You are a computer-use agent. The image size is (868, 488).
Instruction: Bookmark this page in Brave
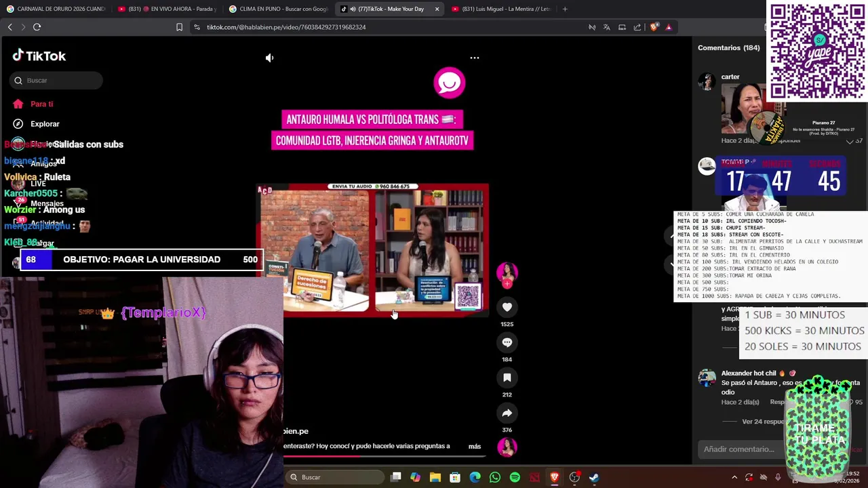tap(179, 27)
